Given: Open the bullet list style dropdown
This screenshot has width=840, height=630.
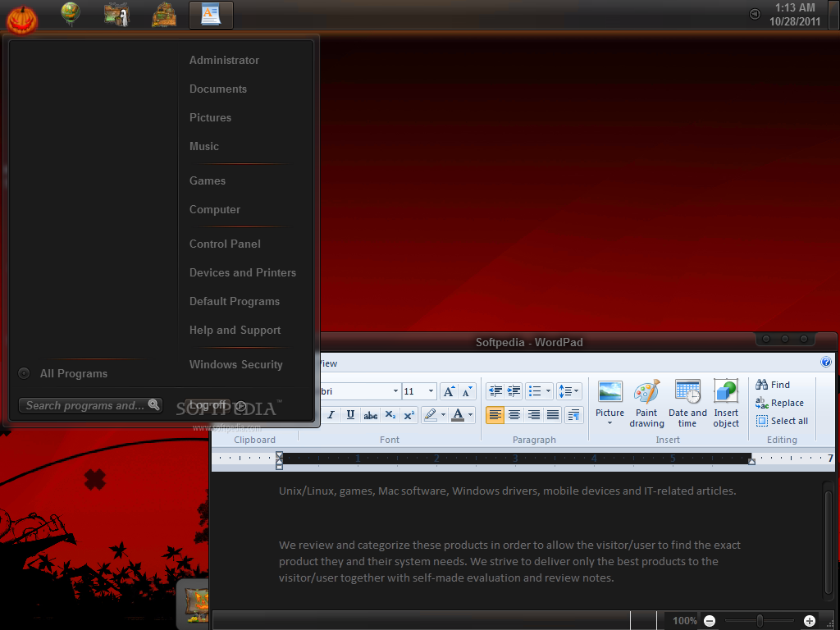Looking at the screenshot, I should pos(548,391).
